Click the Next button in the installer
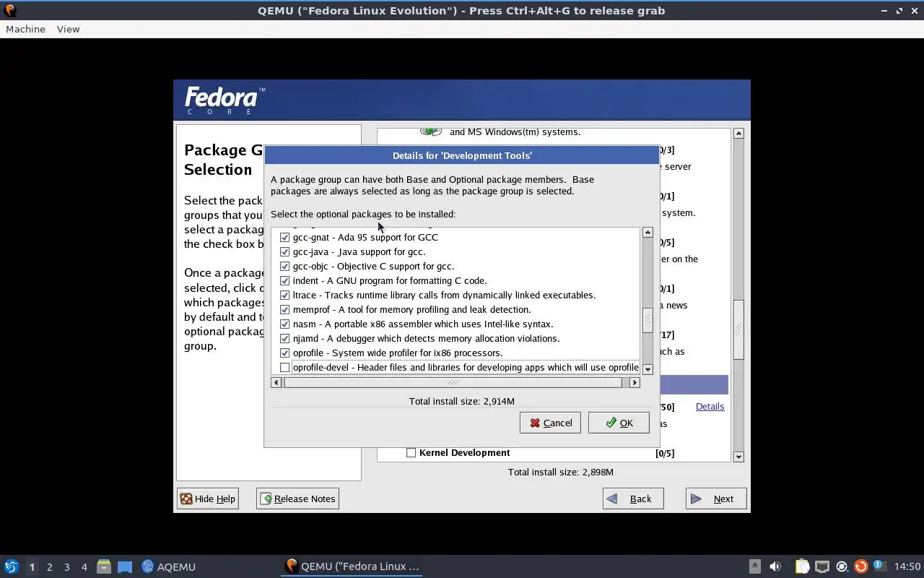Image resolution: width=924 pixels, height=578 pixels. click(716, 499)
